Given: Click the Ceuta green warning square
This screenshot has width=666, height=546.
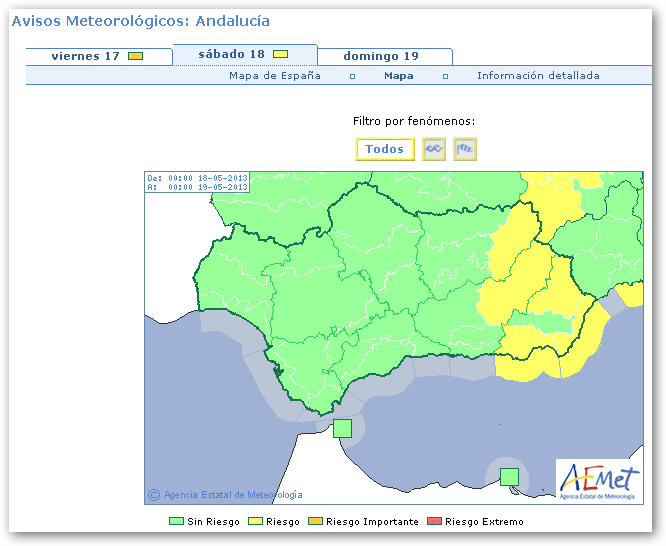Looking at the screenshot, I should pyautogui.click(x=342, y=428).
